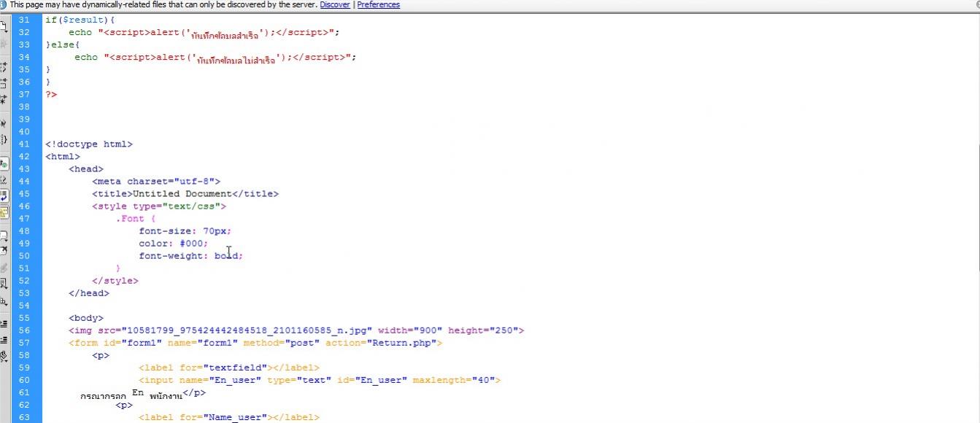Click the 'if($result){' line
The height and width of the screenshot is (423, 980).
80,20
